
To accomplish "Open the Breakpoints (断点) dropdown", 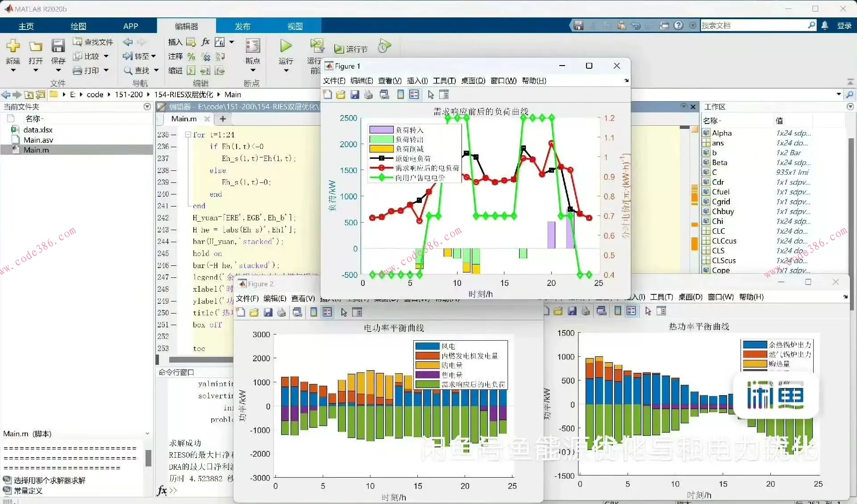I will [253, 70].
